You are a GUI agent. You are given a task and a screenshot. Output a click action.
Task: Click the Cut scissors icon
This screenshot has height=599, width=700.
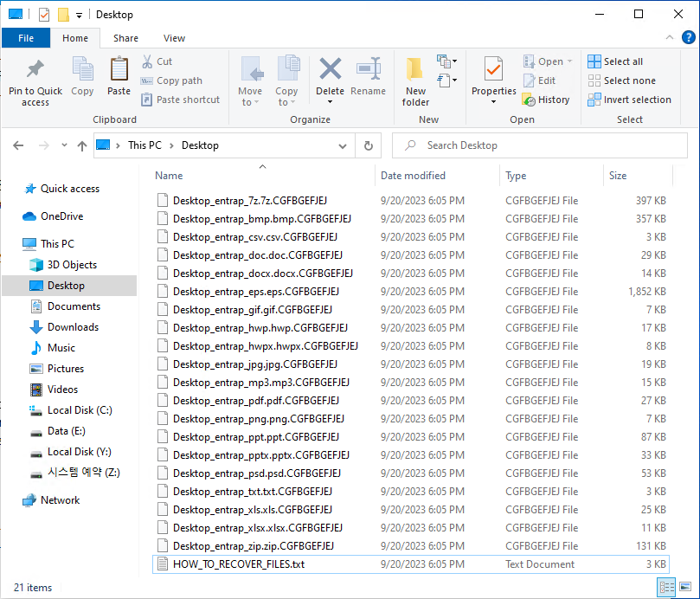147,61
